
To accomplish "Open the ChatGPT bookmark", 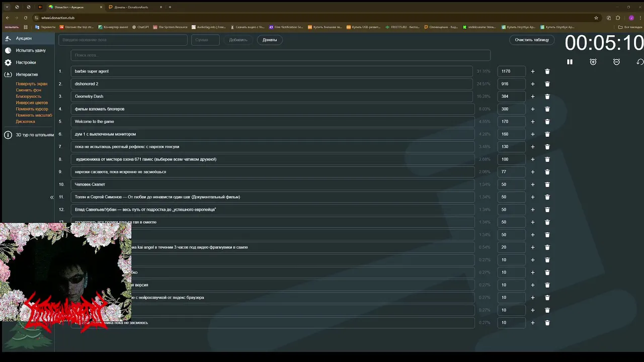I will point(140,27).
